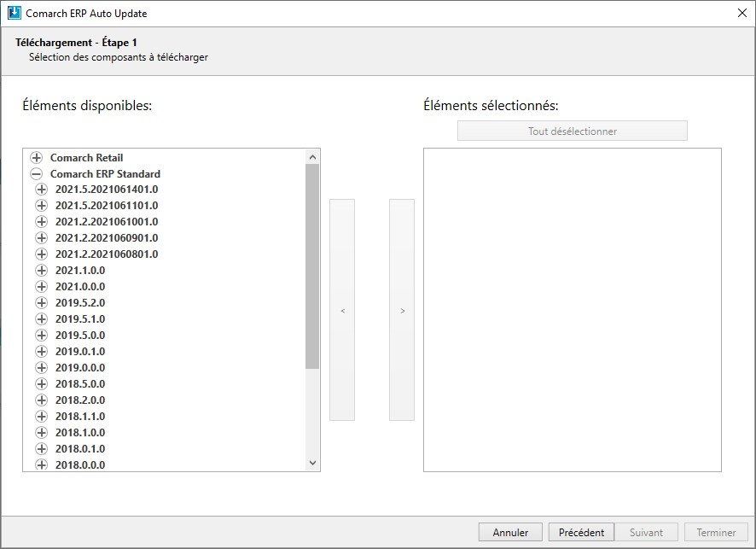Expand version 2021.5.2021061401.0
The width and height of the screenshot is (756, 549).
(x=42, y=190)
